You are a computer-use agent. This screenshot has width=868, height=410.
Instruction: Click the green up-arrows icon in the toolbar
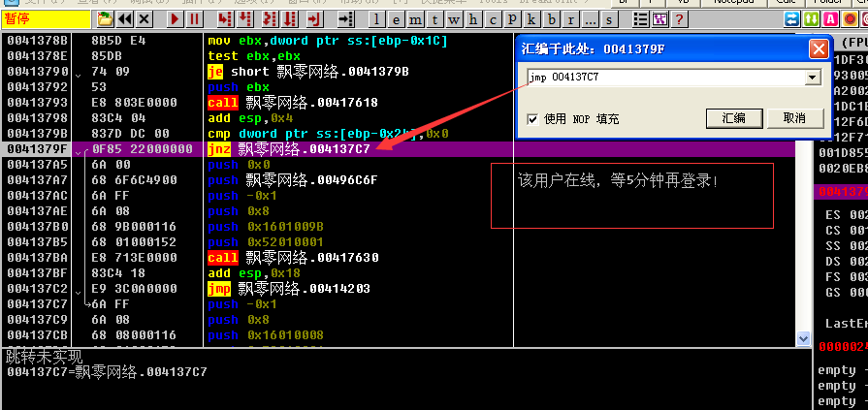click(x=812, y=19)
